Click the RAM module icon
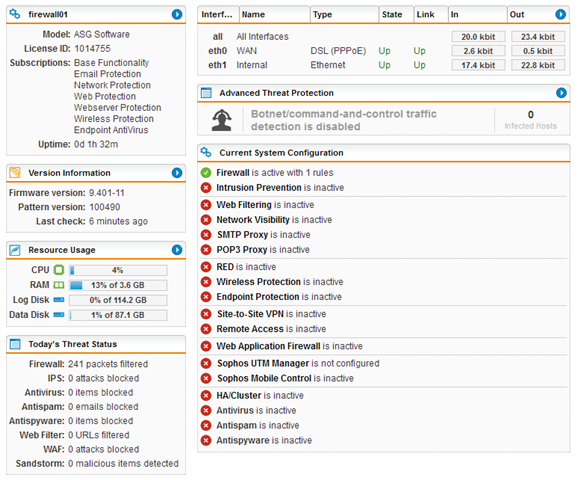580x480 pixels. [x=59, y=285]
